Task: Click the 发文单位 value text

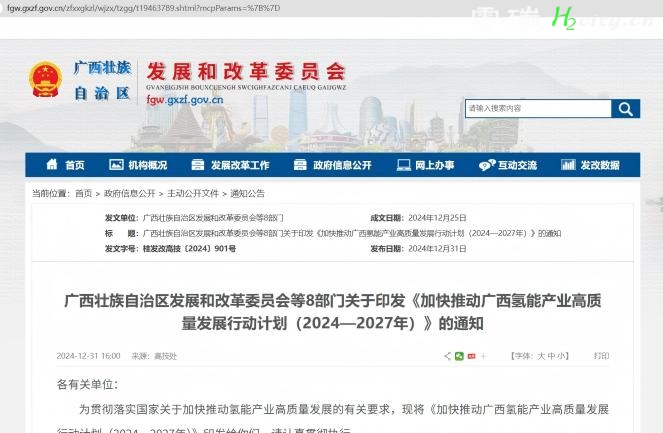Action: point(213,218)
